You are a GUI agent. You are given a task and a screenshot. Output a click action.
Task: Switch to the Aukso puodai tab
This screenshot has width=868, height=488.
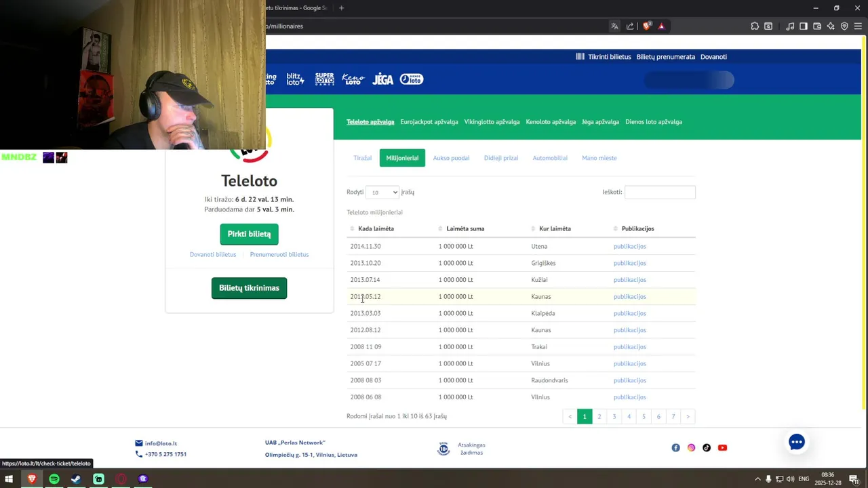click(451, 158)
